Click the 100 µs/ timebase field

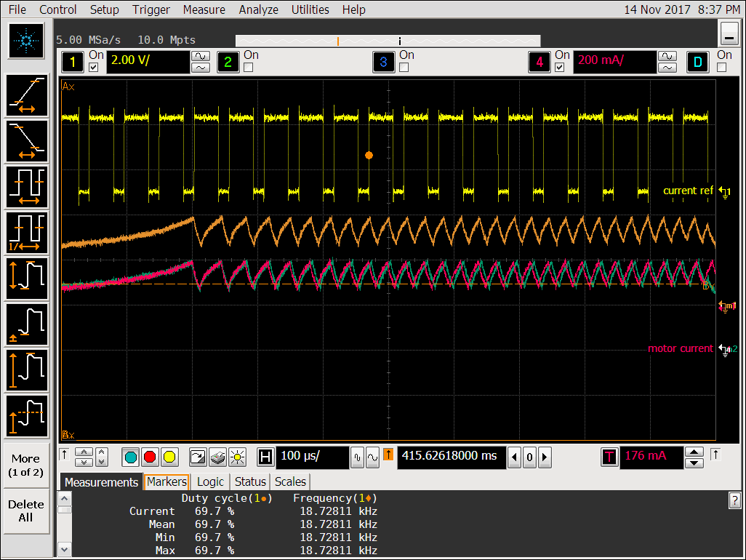(311, 457)
